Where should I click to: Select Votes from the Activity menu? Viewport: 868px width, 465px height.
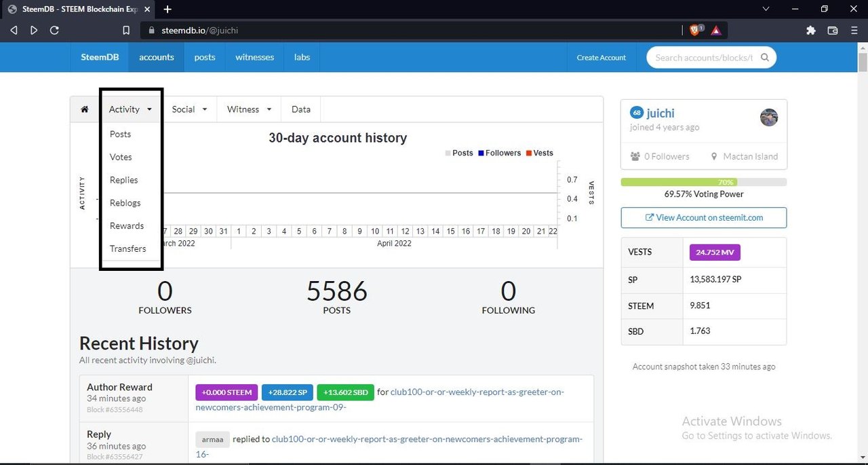coord(121,157)
